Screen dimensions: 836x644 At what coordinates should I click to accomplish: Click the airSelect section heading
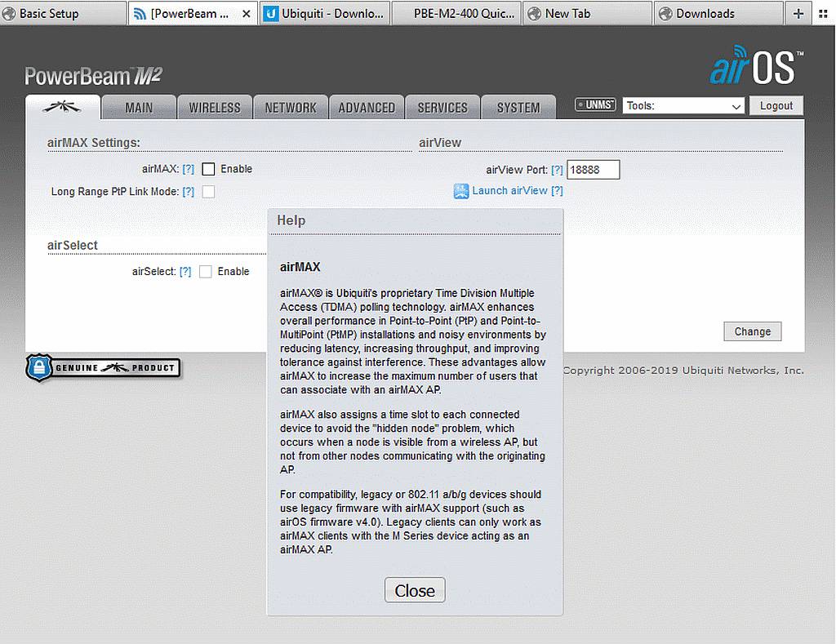click(x=73, y=245)
